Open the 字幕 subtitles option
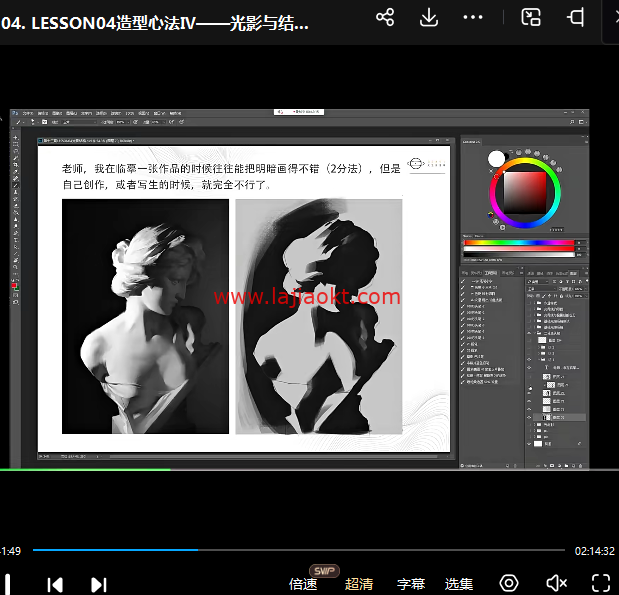This screenshot has height=595, width=619. tap(411, 584)
